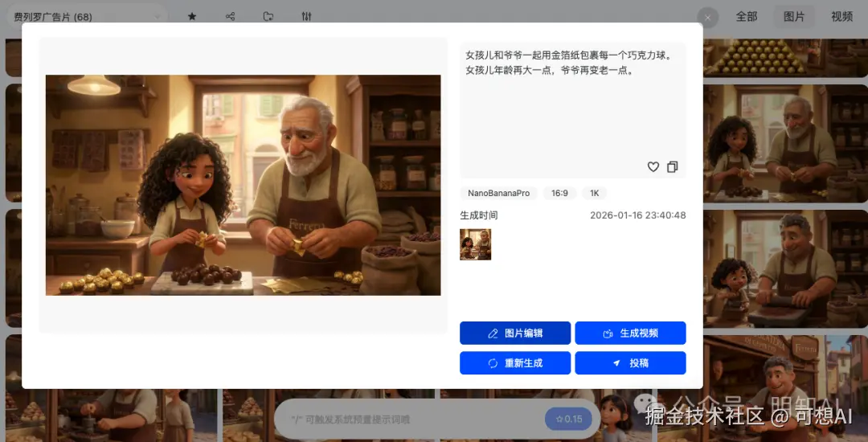This screenshot has height=442, width=868.
Task: Like the prompt with the heart icon
Action: point(653,167)
